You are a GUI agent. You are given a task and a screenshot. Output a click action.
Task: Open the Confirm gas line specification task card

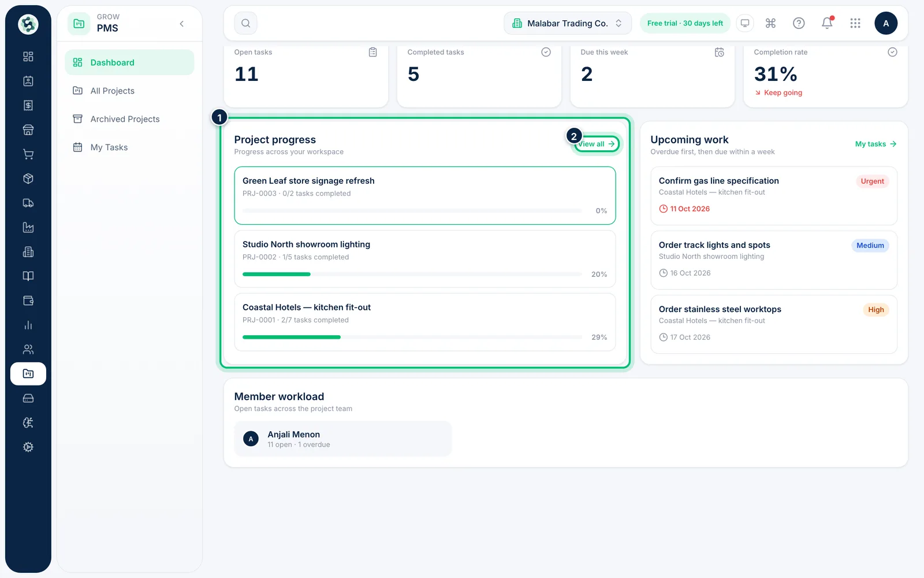click(x=774, y=196)
